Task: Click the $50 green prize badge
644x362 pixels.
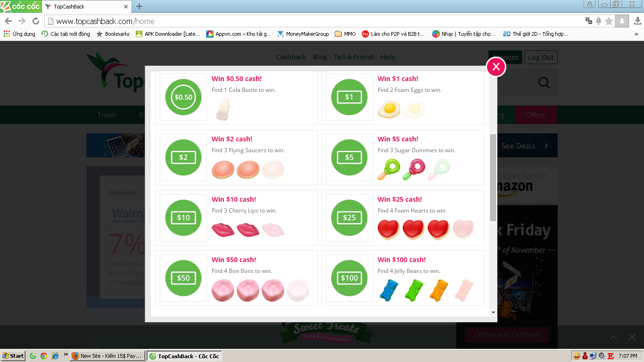Action: (183, 278)
